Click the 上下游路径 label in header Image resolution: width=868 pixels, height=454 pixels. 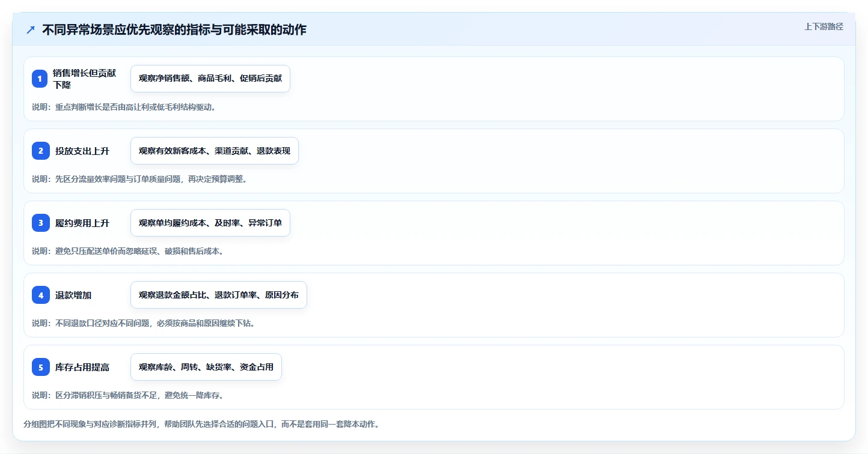point(824,26)
